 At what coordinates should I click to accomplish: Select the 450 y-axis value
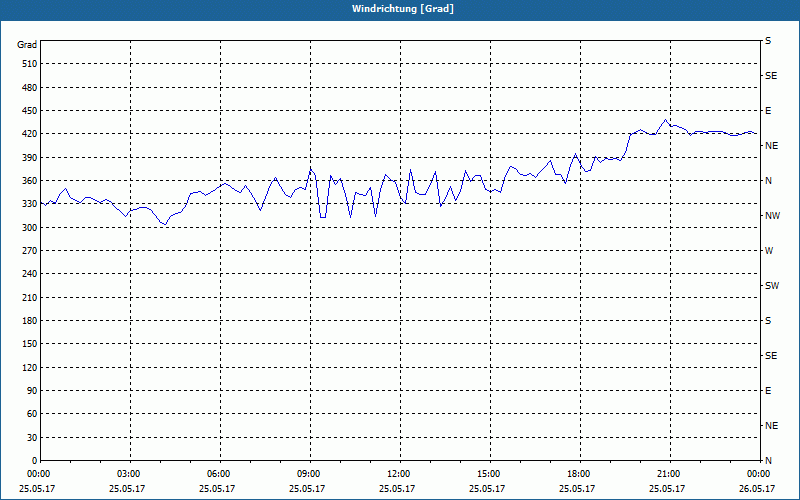click(30, 111)
